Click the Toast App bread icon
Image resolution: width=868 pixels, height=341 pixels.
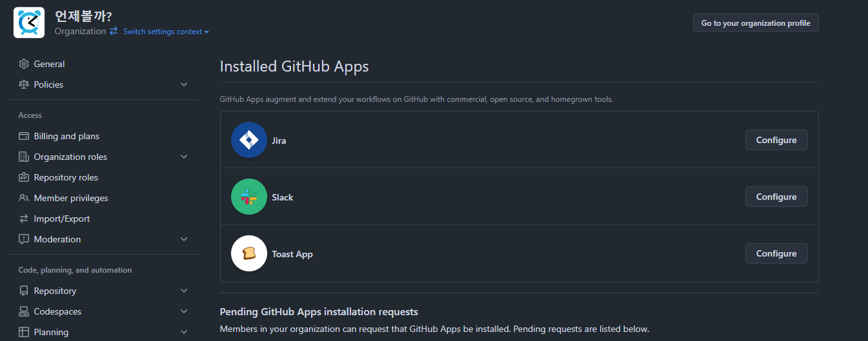(x=249, y=253)
